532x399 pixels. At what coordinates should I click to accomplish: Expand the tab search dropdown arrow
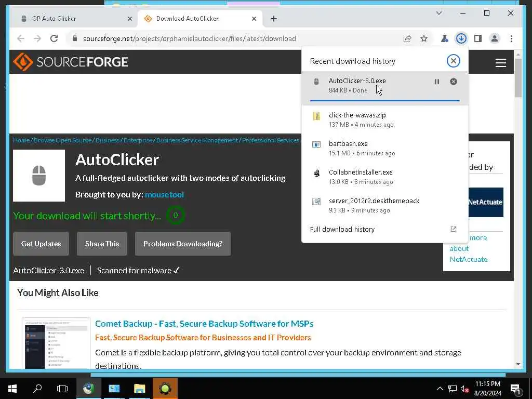439,13
